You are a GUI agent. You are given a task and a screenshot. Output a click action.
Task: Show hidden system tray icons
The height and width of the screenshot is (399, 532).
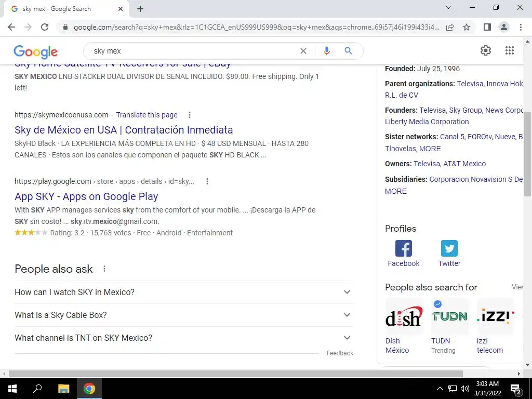tap(440, 389)
